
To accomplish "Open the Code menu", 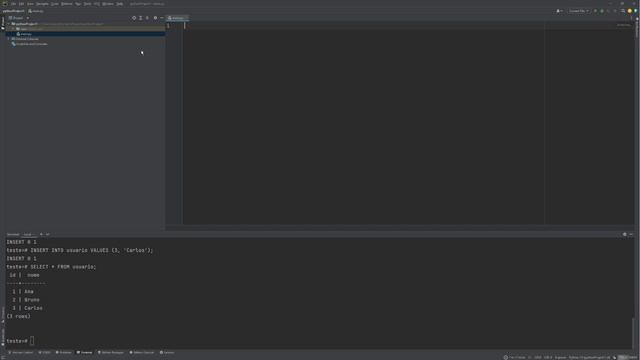I will coord(55,4).
